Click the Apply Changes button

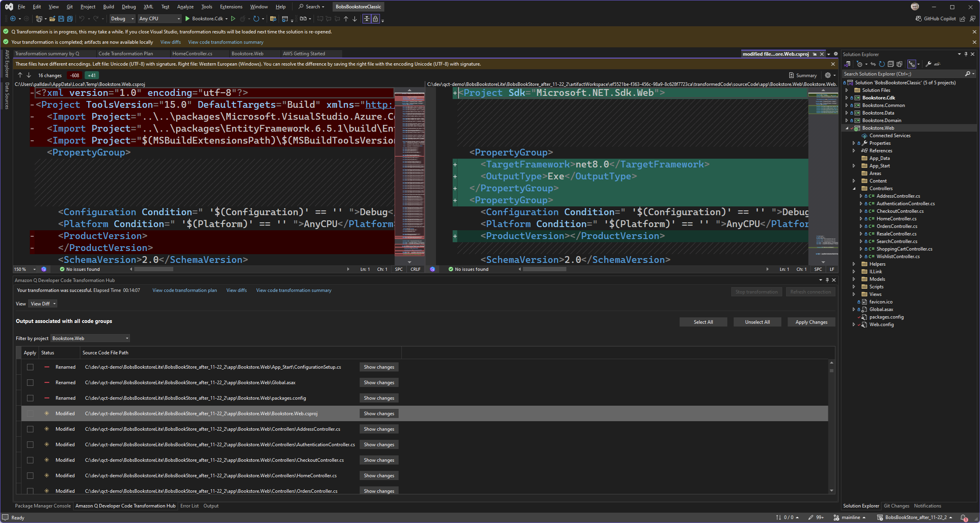[x=811, y=322]
